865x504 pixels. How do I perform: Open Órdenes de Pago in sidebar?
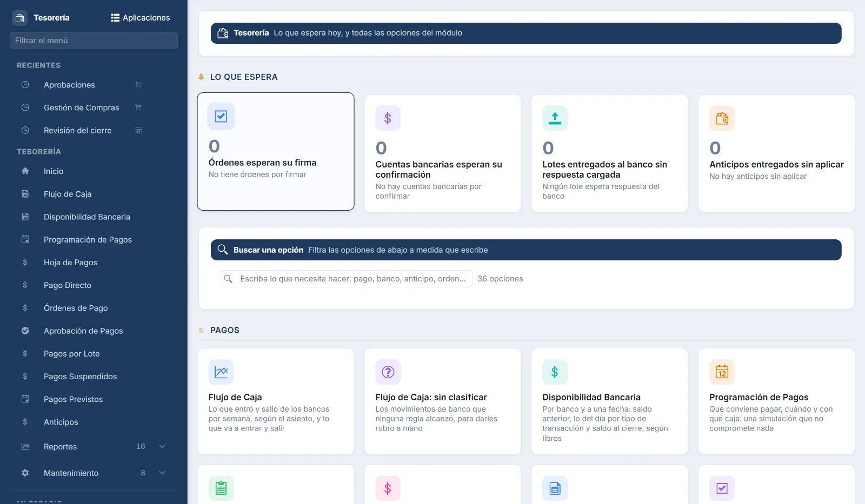tap(94, 308)
